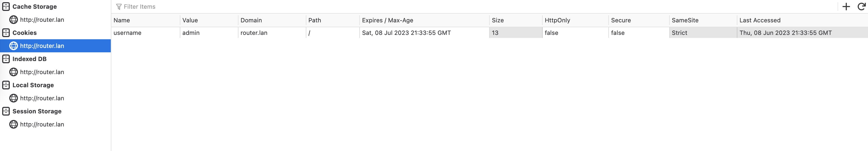Click the Indexed DB storage icon

click(6, 59)
